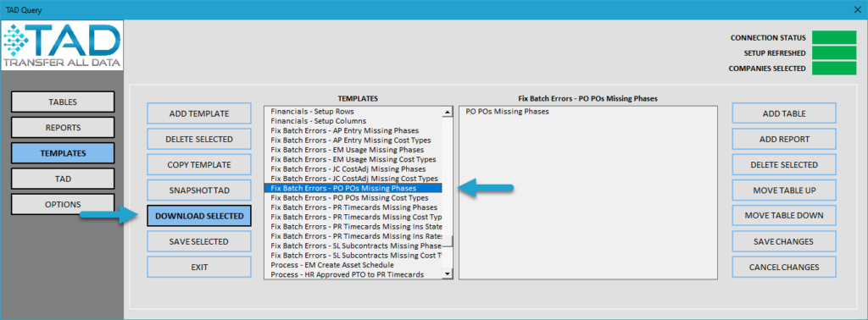The image size is (868, 320).
Task: Click the templates list scroll down arrow
Action: tap(448, 273)
